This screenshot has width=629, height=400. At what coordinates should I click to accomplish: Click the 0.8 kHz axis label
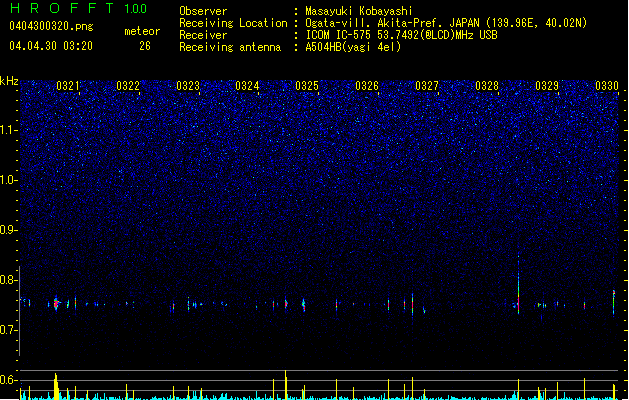click(9, 280)
